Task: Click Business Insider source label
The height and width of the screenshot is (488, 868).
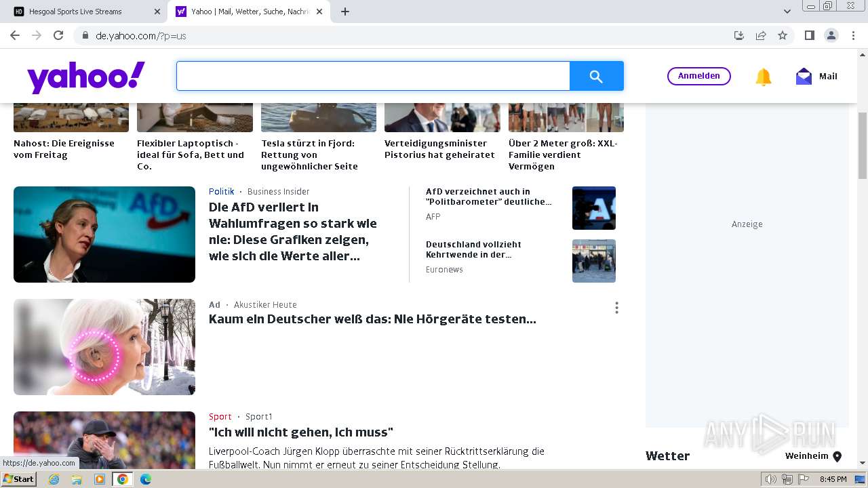Action: [x=278, y=192]
